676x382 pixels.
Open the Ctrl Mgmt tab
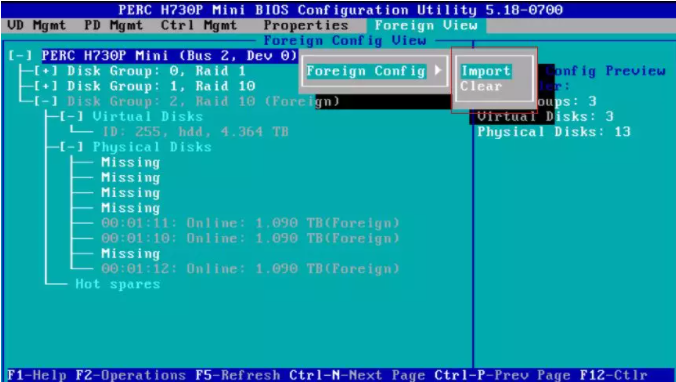[199, 25]
